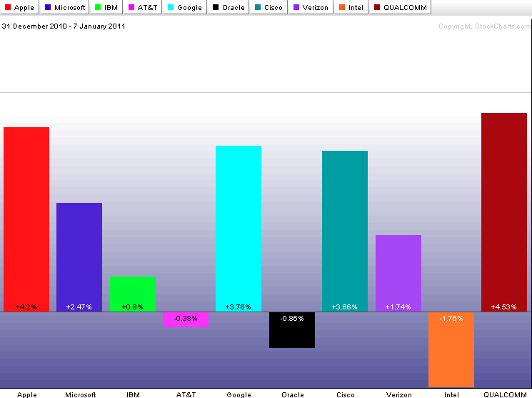This screenshot has height=398, width=532.
Task: Select the green IBM bar
Action: point(133,294)
